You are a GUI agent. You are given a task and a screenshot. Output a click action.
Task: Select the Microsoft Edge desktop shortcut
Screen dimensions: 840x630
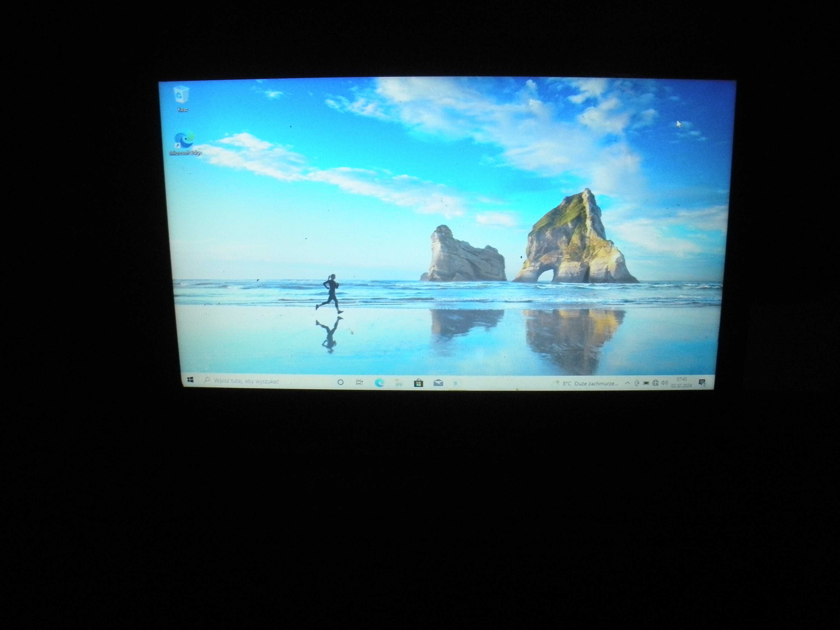185,143
